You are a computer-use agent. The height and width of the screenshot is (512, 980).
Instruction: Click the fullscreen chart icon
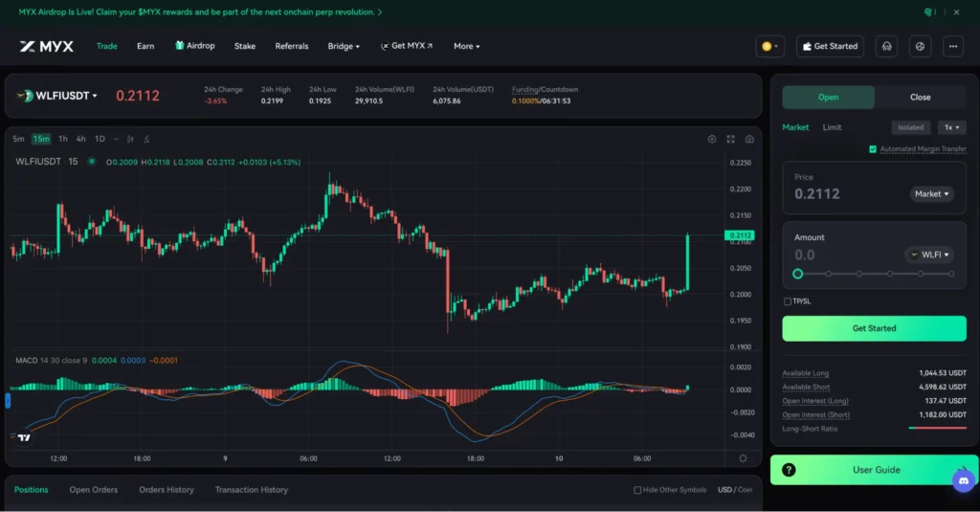click(731, 139)
